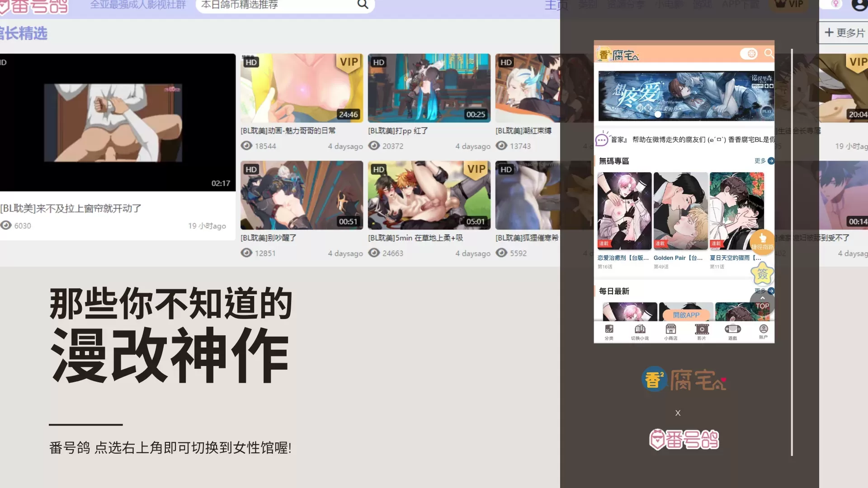Click the eye icon beside 6030 views
Image resolution: width=868 pixels, height=488 pixels.
(x=6, y=225)
